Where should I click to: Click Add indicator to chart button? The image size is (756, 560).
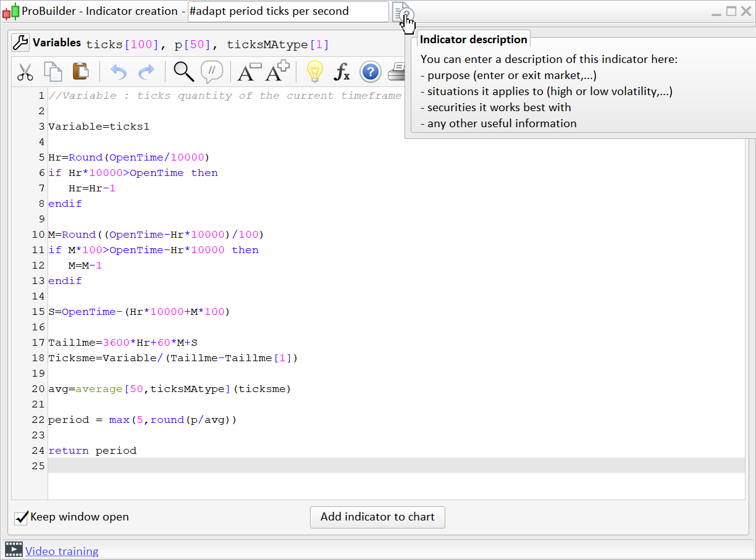[x=377, y=517]
